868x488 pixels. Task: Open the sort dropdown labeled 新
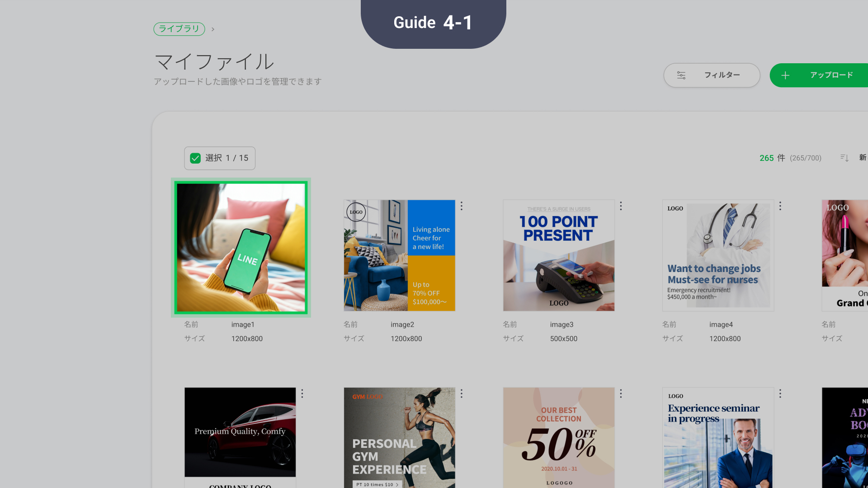863,158
